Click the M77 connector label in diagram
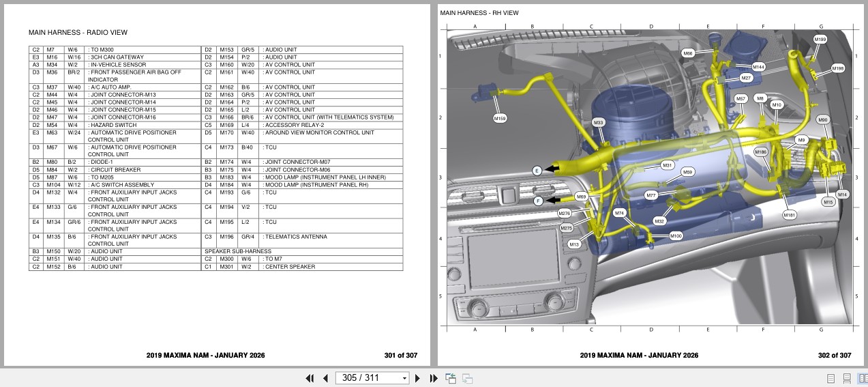Screen dimensions: 868x387 coord(651,195)
